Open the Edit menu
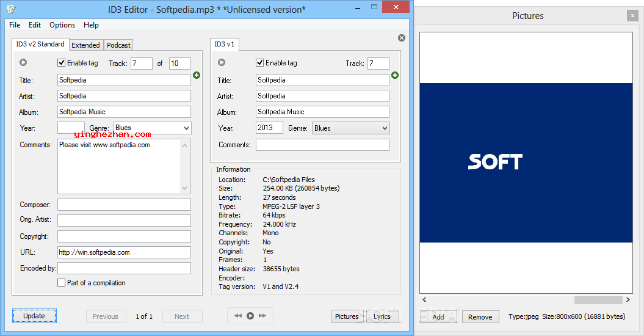Image resolution: width=644 pixels, height=336 pixels. [x=35, y=25]
